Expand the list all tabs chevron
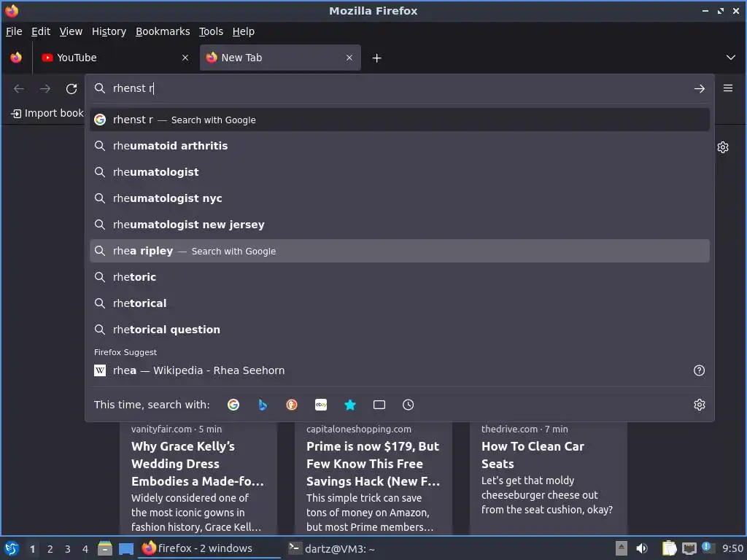 (x=731, y=58)
